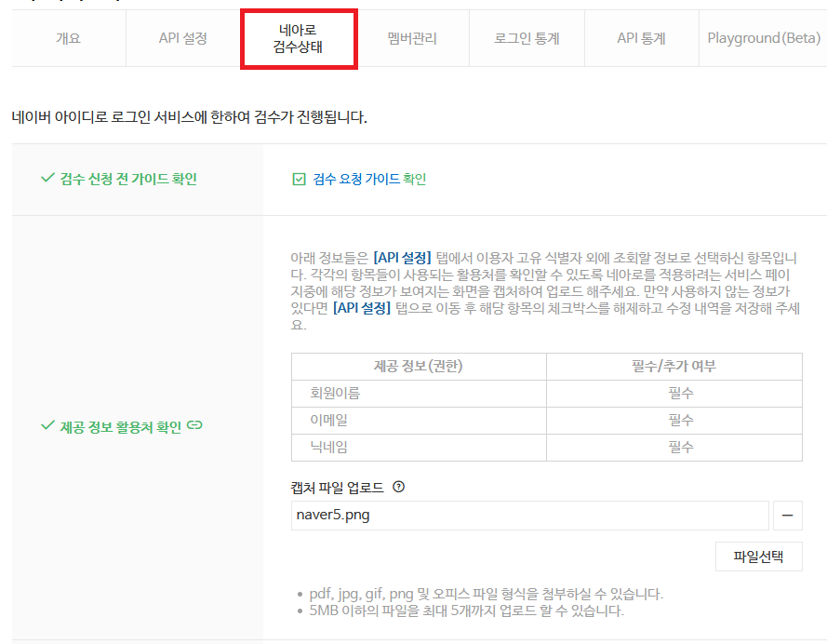Screen dimensions: 827x644
Task: Open the 멤버관리 tab
Action: click(x=412, y=38)
